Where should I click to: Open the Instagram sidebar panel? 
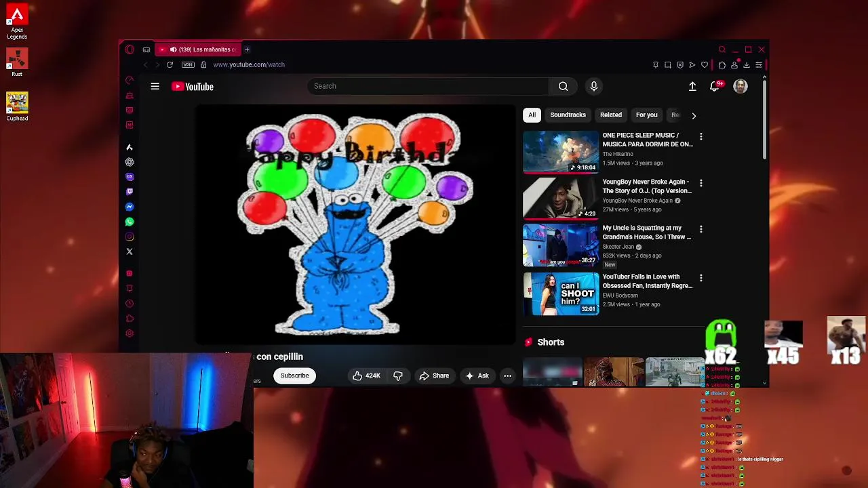point(130,237)
